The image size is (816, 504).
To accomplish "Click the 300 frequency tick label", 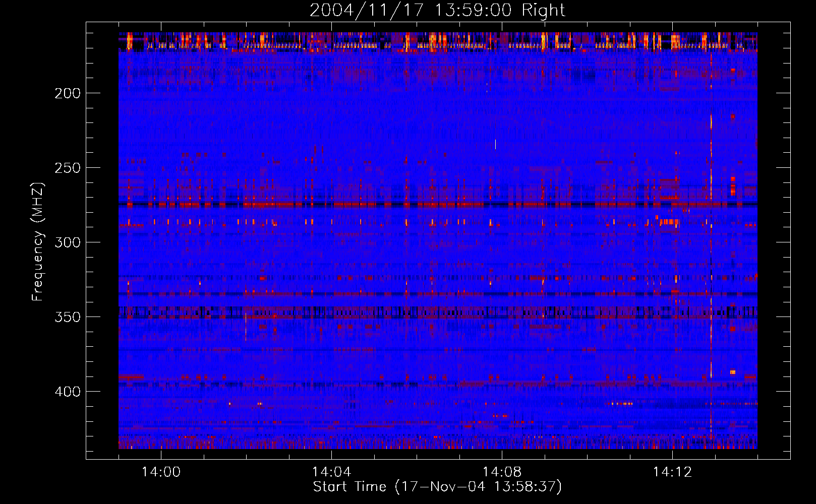I will coord(68,242).
